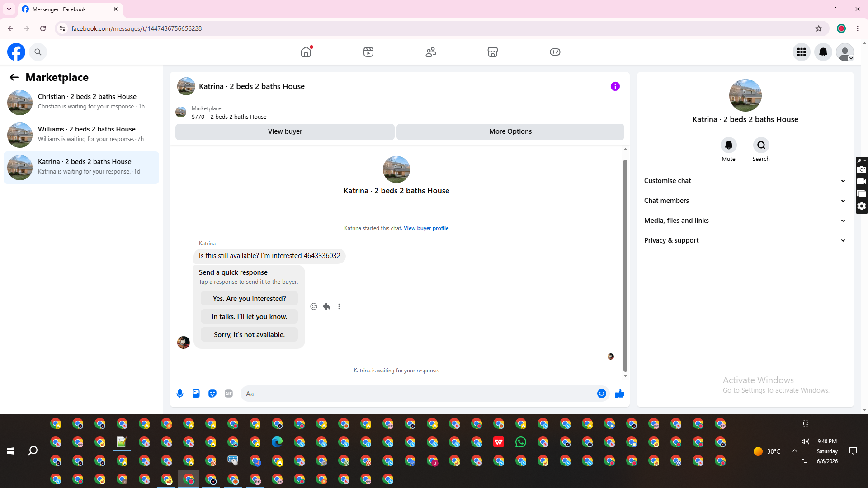
Task: Open the account profile menu
Action: (845, 52)
